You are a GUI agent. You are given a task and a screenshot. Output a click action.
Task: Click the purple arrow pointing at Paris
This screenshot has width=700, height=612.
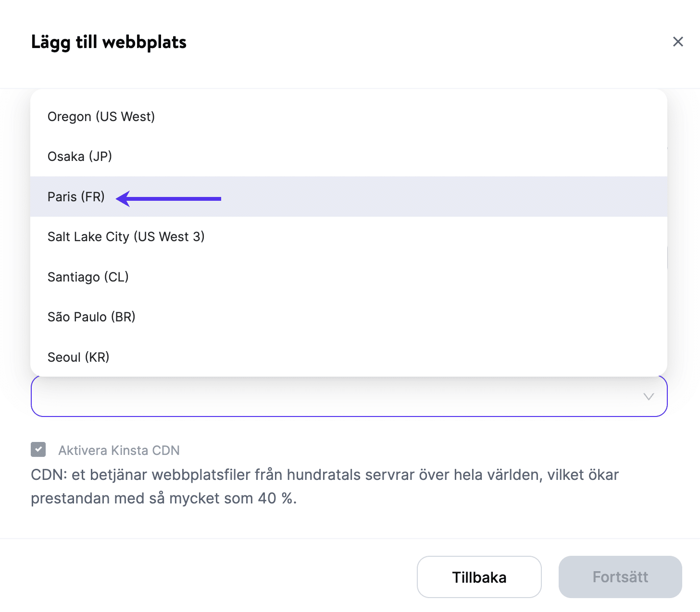(x=169, y=198)
